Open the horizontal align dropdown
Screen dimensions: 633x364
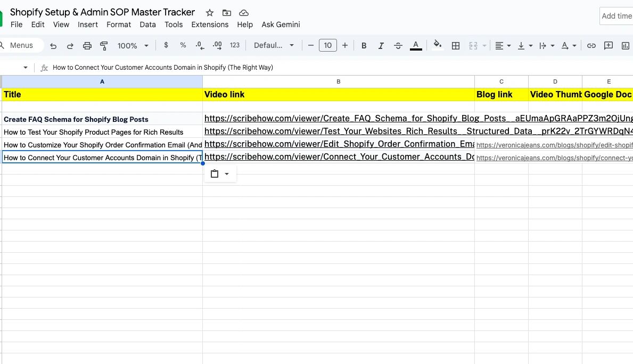click(503, 46)
